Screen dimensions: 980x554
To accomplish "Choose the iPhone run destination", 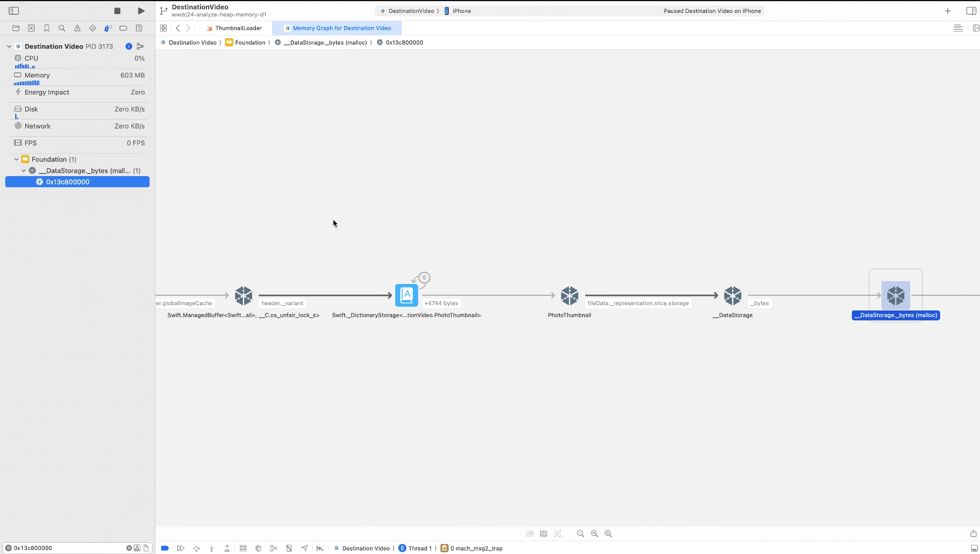I will pos(457,11).
